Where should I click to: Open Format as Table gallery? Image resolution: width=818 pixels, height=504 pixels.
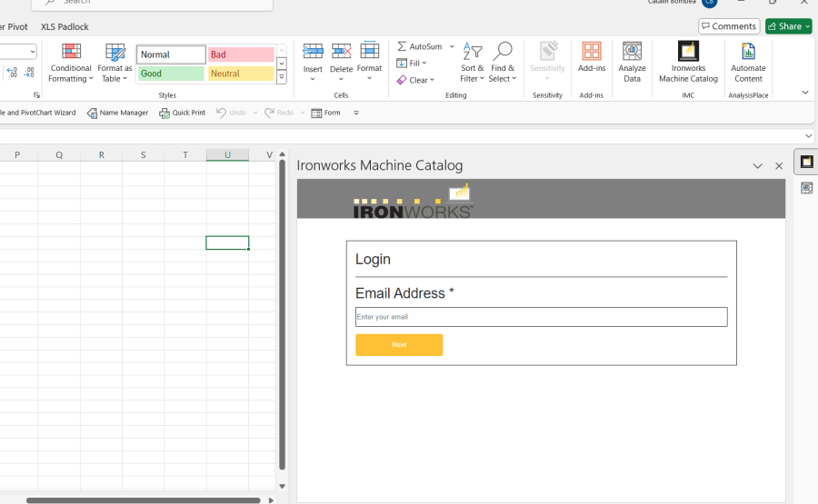click(x=115, y=63)
